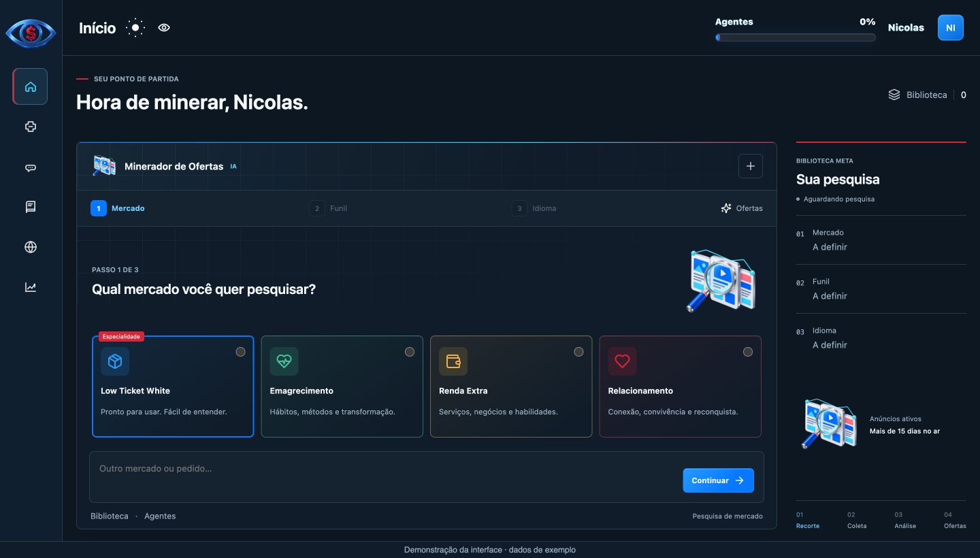The image size is (980, 558).
Task: Click the Nicolas username
Action: 906,28
